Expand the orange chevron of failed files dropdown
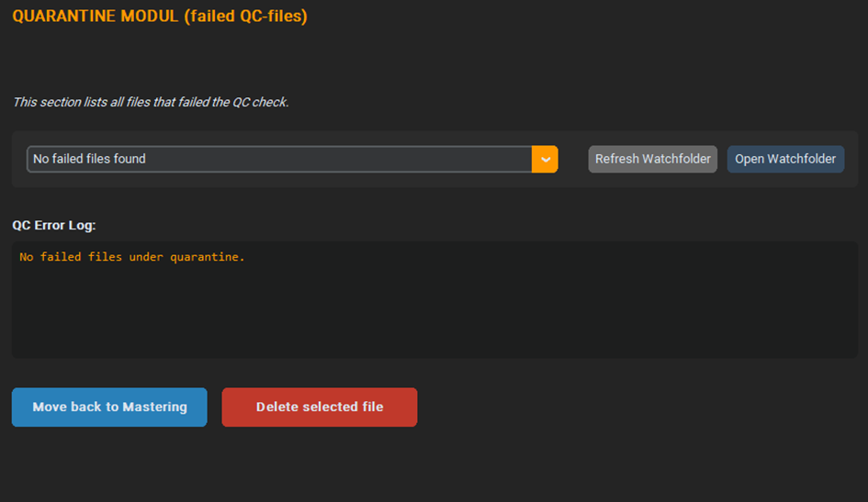Viewport: 868px width, 502px height. [x=545, y=159]
